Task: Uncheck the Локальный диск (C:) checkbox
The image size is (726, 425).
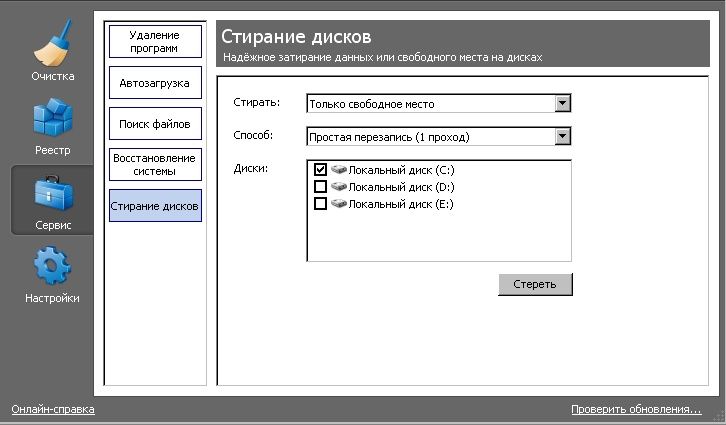Action: [320, 170]
